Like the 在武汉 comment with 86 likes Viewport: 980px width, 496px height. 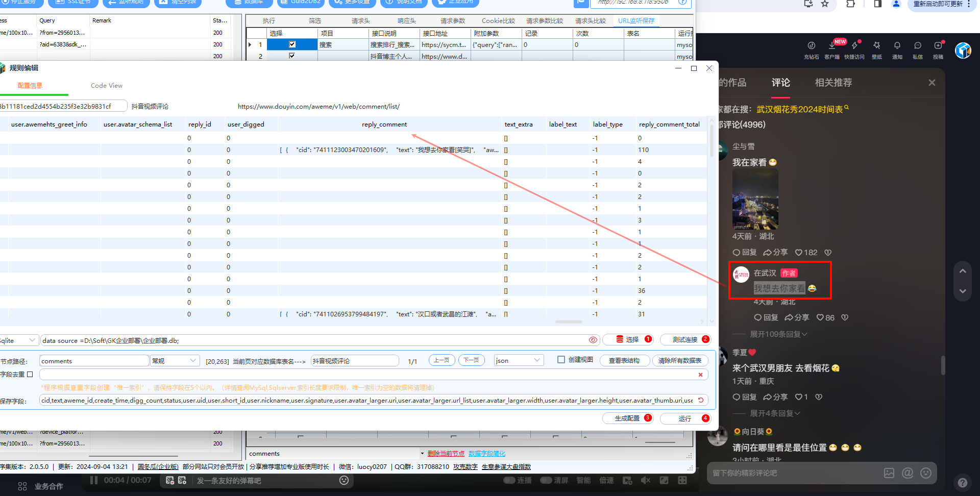820,317
